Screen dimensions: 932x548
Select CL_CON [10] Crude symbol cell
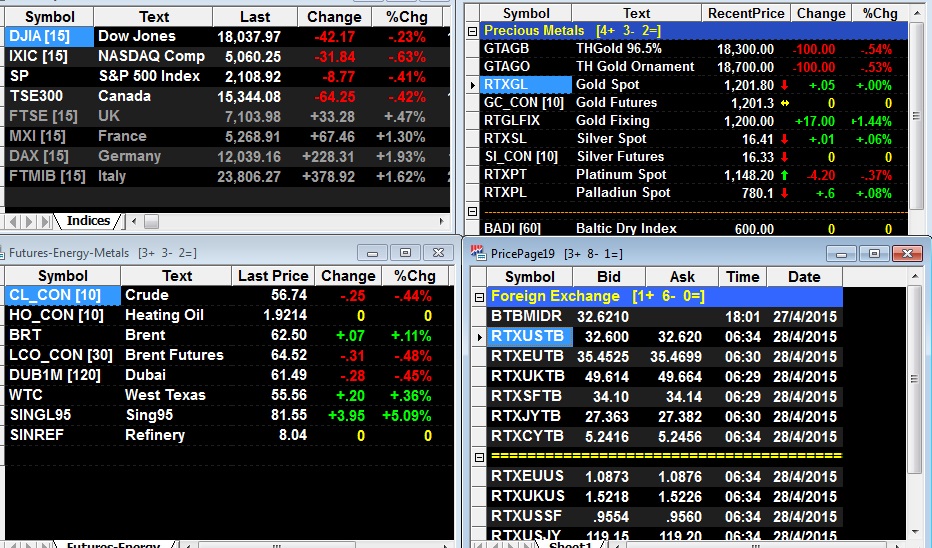tap(62, 295)
